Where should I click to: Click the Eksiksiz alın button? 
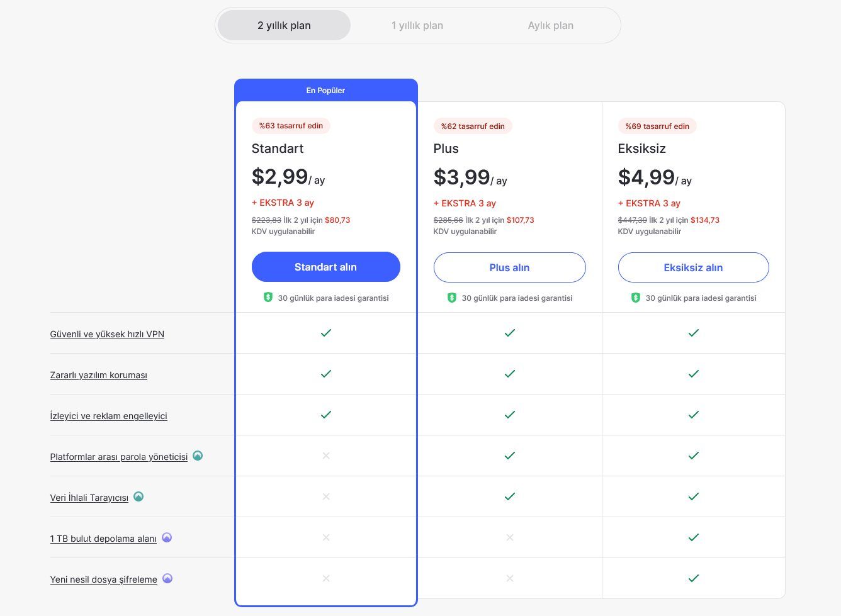pos(693,267)
